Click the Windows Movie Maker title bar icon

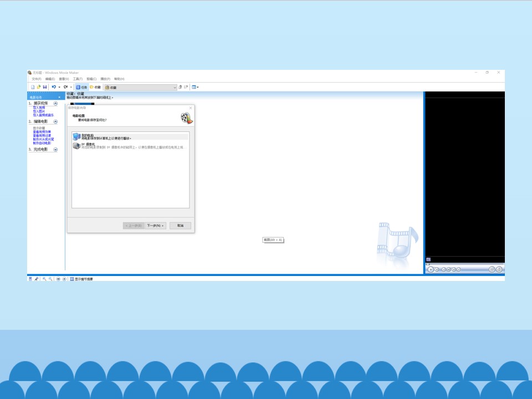pos(29,73)
